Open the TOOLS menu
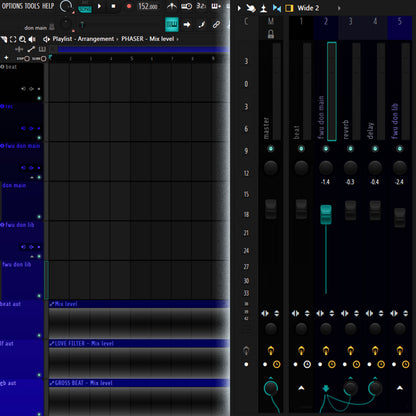This screenshot has width=416, height=416. (x=32, y=6)
